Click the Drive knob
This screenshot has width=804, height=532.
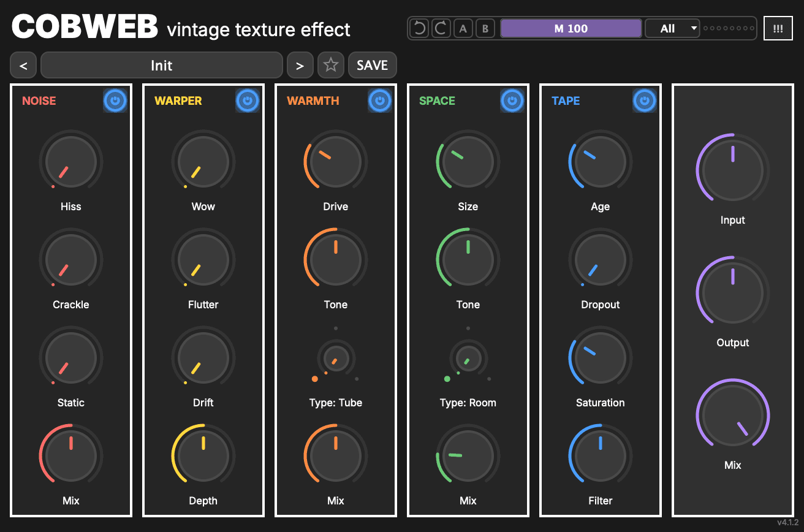[336, 162]
